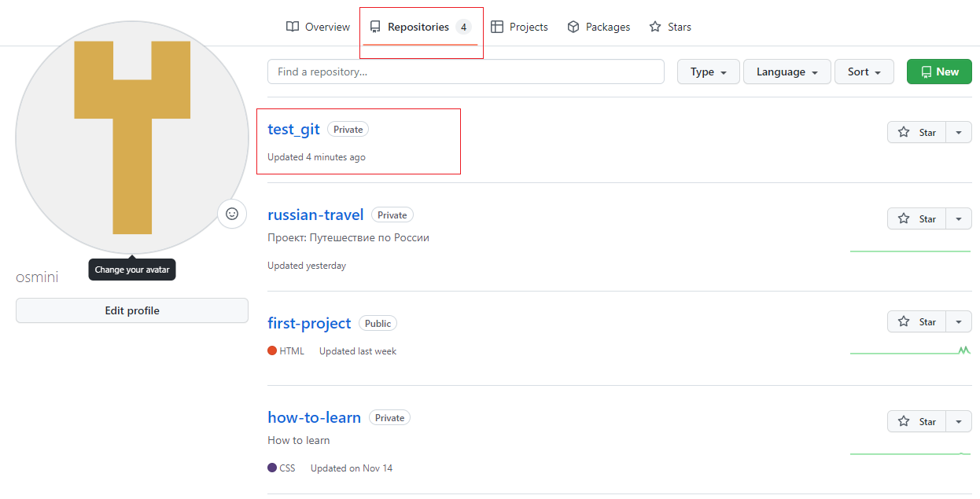Viewport: 980px width, 499px height.
Task: Click the how-to-learn activity graph
Action: click(x=910, y=453)
